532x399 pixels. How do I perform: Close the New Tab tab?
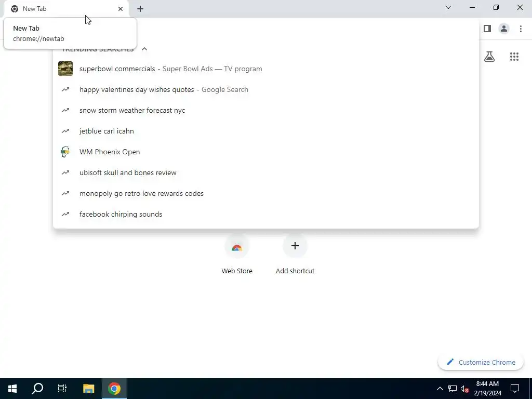pos(121,9)
